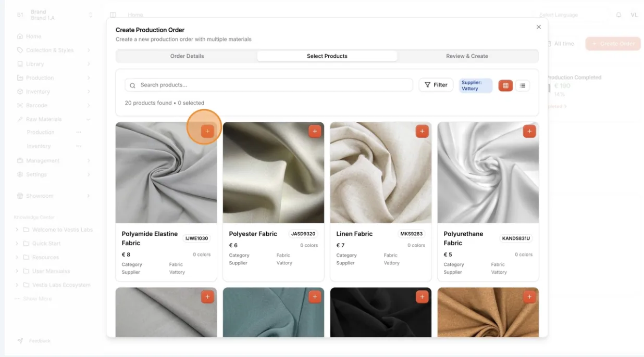Focus the Search products field
Image resolution: width=644 pixels, height=357 pixels.
click(269, 85)
